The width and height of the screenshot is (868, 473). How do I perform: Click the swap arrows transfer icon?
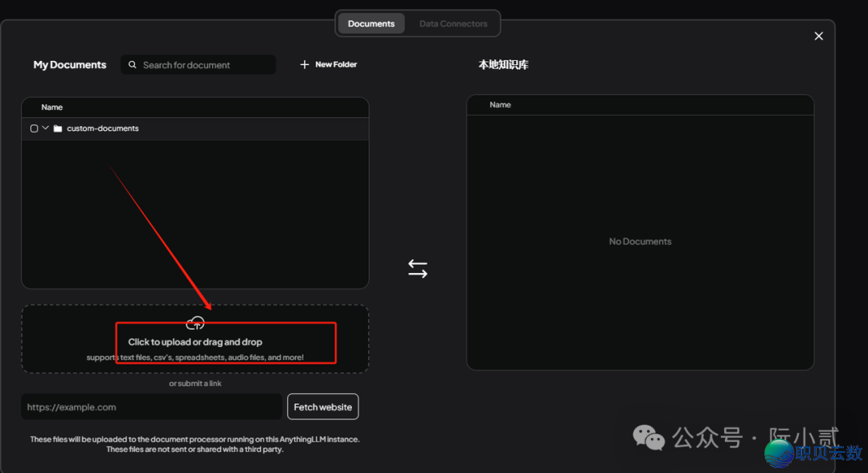click(x=417, y=269)
